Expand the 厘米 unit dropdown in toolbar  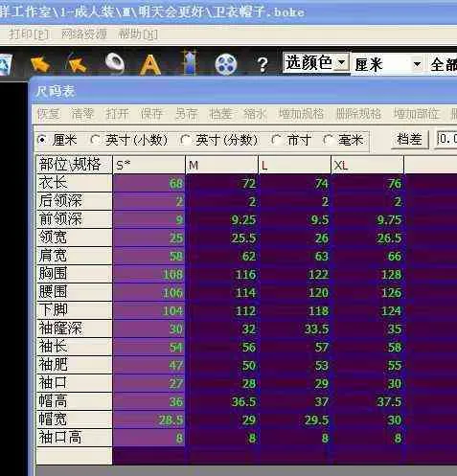[387, 64]
